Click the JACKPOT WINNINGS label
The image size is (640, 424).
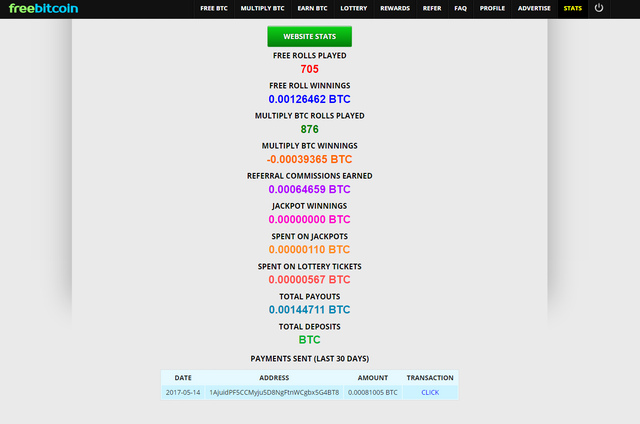click(309, 206)
